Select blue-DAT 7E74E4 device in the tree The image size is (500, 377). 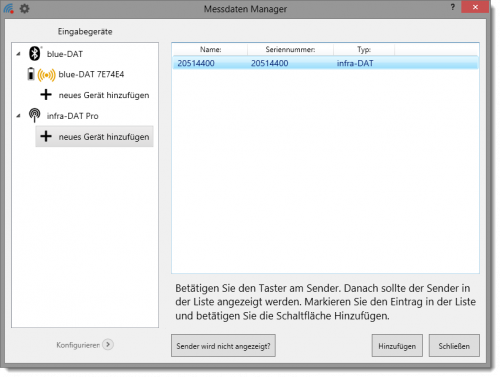tap(91, 74)
